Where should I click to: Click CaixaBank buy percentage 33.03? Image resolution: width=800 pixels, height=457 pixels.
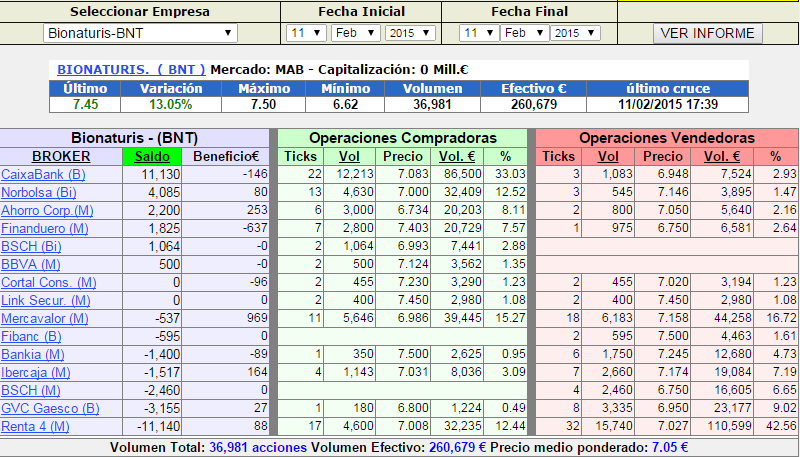[510, 174]
